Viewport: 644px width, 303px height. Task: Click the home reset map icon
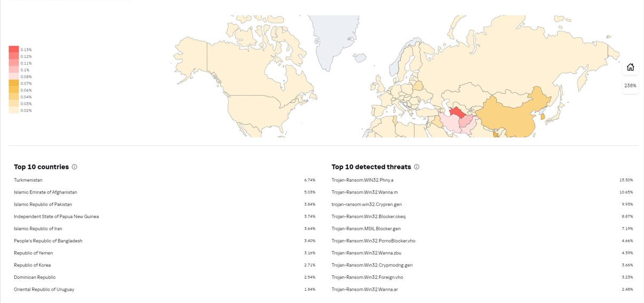[x=630, y=67]
